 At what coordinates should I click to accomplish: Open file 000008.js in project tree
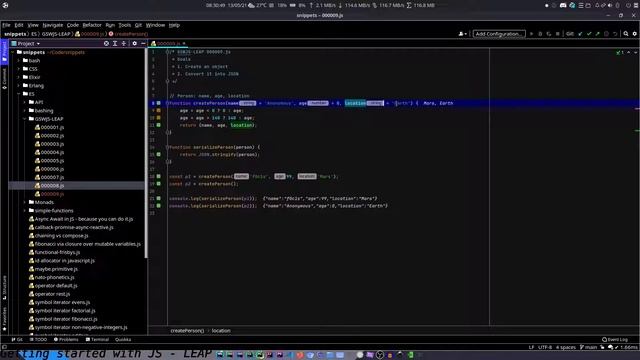click(52, 186)
